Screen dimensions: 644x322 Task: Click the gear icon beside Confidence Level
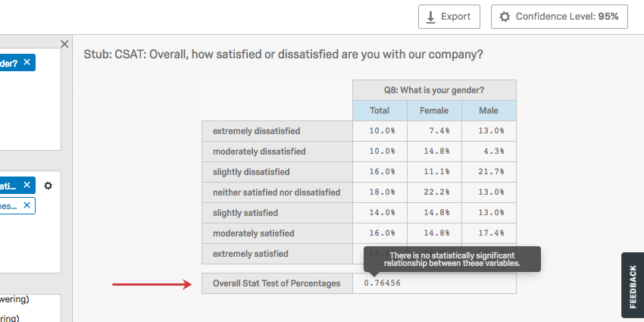click(x=505, y=17)
